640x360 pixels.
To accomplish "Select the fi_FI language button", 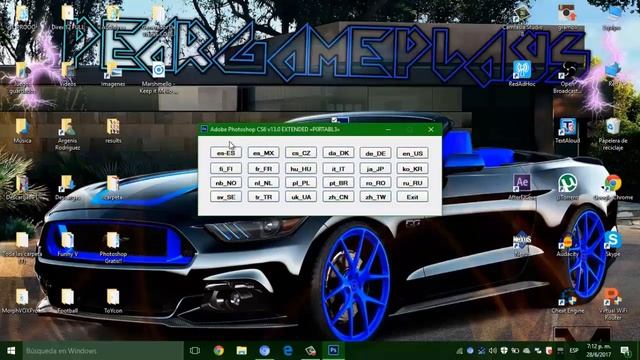I will click(226, 169).
